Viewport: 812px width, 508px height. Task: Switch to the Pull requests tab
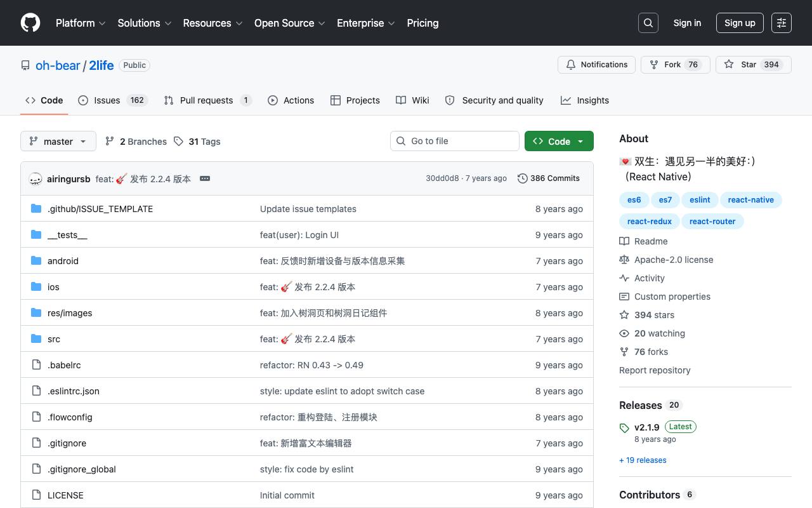click(207, 100)
